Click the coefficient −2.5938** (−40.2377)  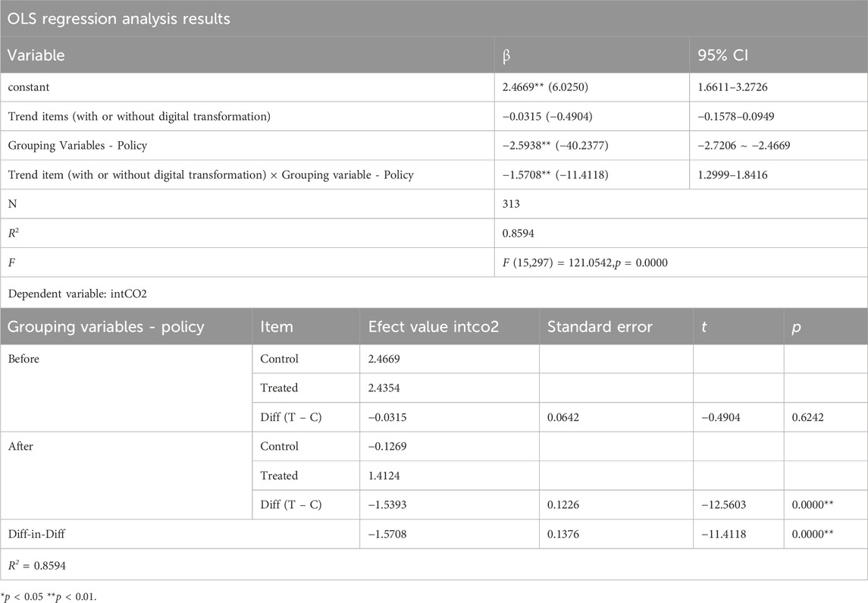555,146
